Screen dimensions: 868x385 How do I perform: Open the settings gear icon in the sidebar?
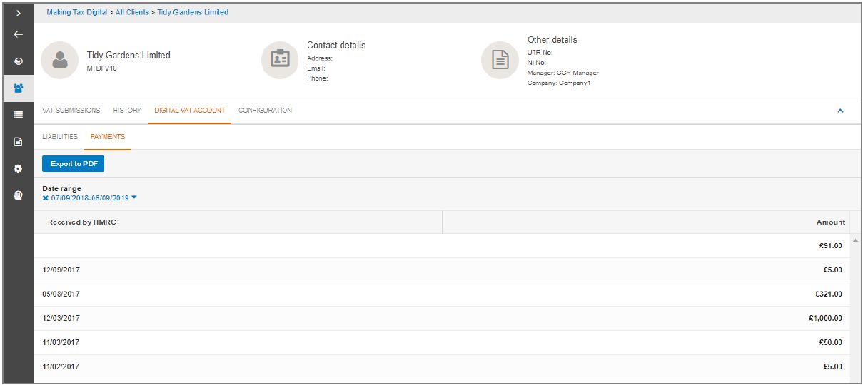[19, 168]
